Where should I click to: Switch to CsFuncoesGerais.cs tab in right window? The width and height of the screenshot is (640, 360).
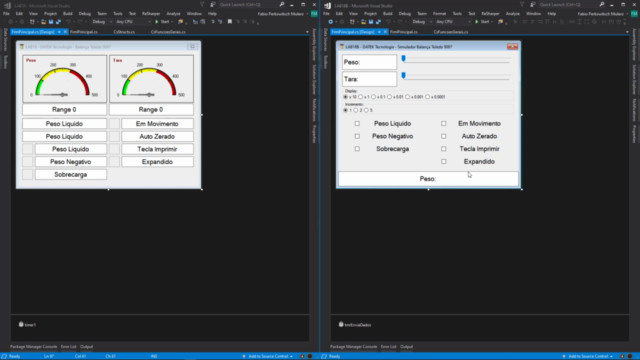451,32
